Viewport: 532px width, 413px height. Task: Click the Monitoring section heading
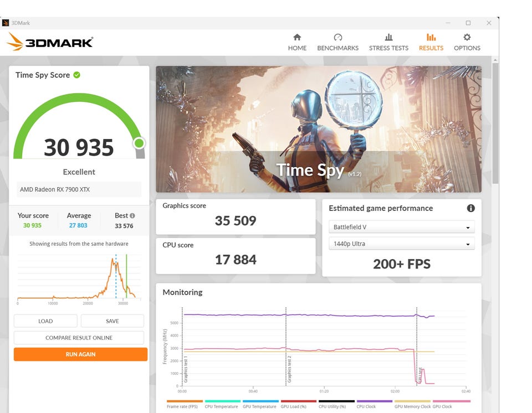click(x=182, y=292)
